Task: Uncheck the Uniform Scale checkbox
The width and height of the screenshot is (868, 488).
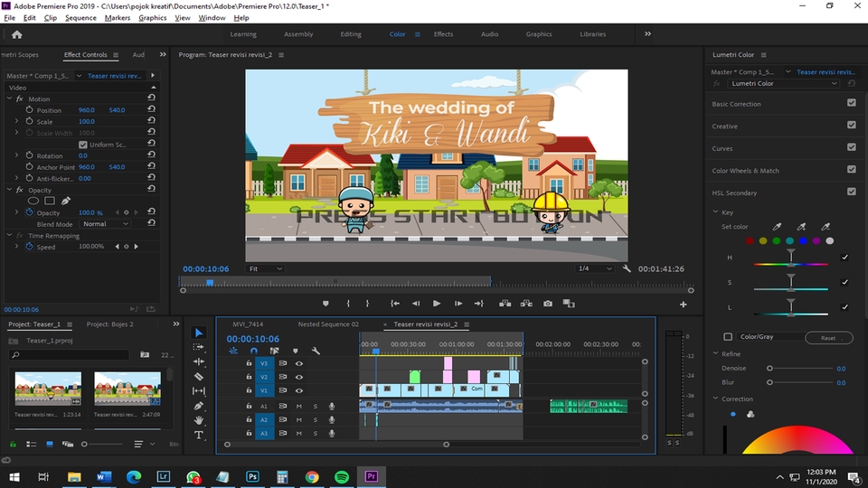Action: 83,145
